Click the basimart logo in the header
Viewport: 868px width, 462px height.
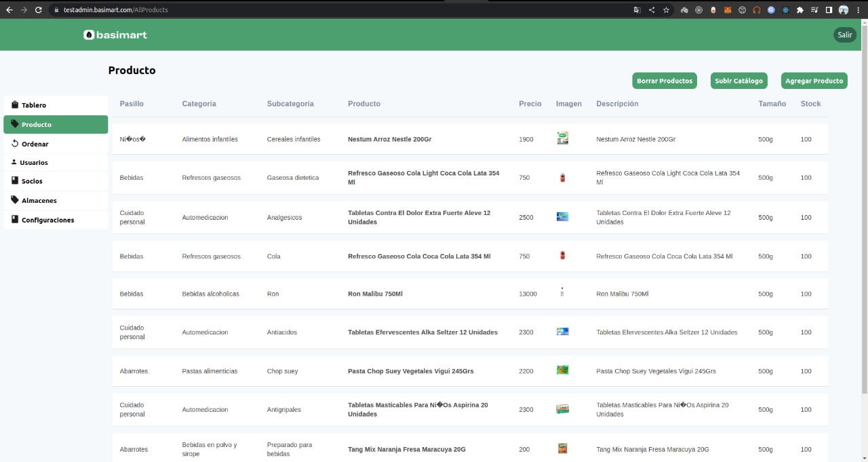[x=115, y=35]
